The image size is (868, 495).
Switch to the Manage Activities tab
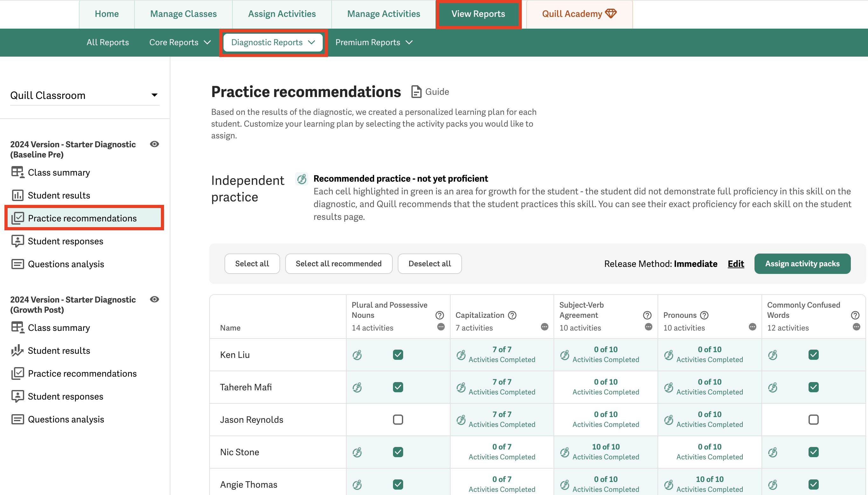[x=383, y=14]
